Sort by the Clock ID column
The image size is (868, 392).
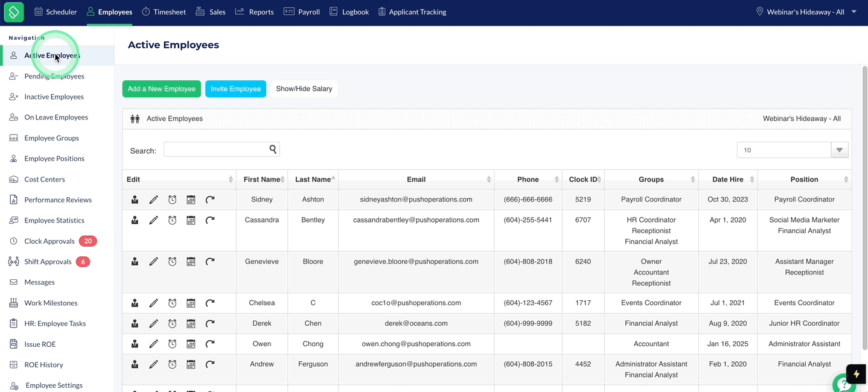(x=583, y=179)
